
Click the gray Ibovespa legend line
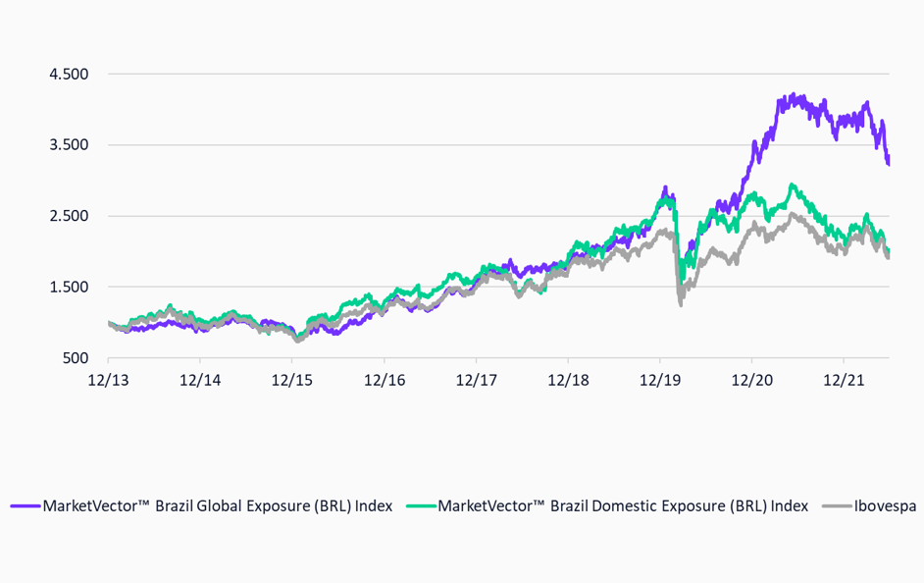[x=836, y=506]
